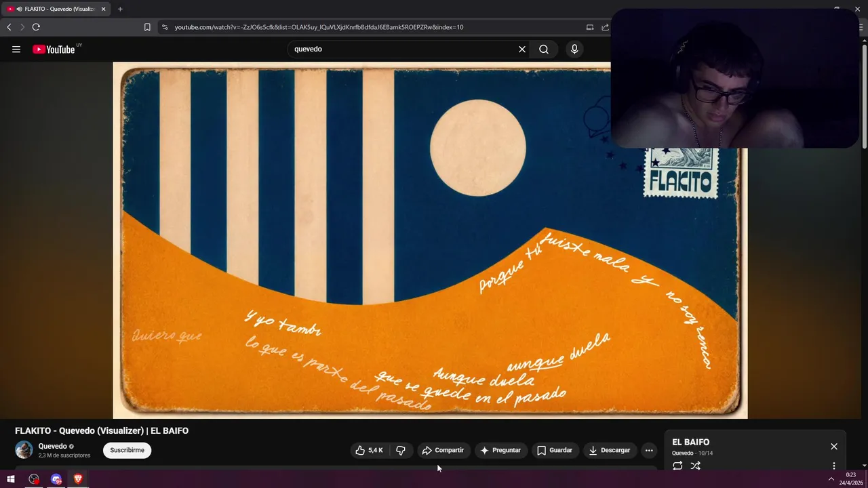Viewport: 868px width, 488px height.
Task: Subscribe with the Suscribirme button
Action: click(127, 450)
